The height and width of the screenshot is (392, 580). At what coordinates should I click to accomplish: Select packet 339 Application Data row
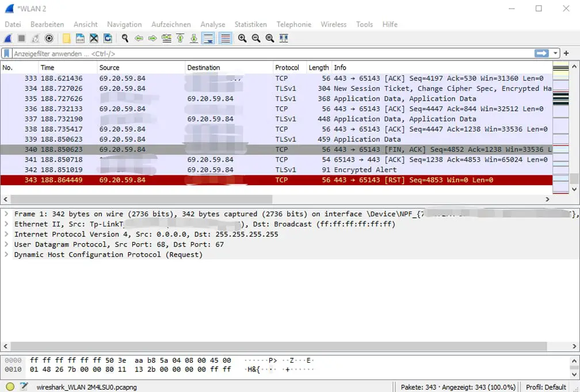(x=276, y=139)
